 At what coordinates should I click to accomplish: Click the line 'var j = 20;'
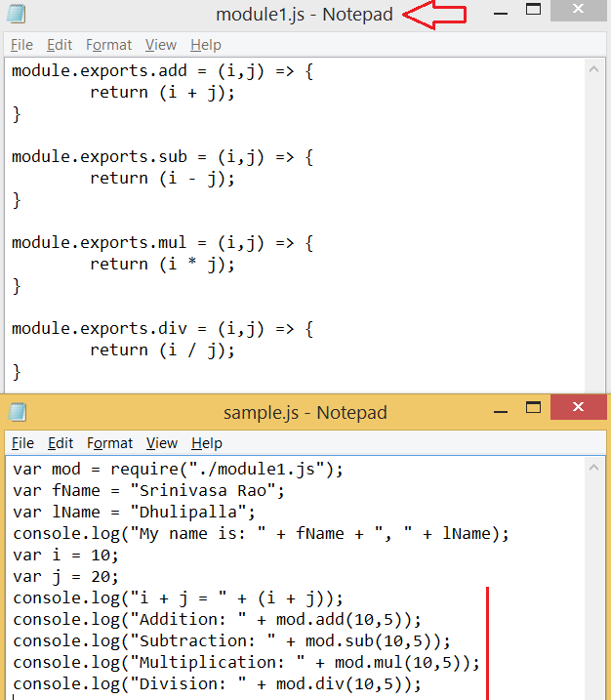click(x=65, y=576)
